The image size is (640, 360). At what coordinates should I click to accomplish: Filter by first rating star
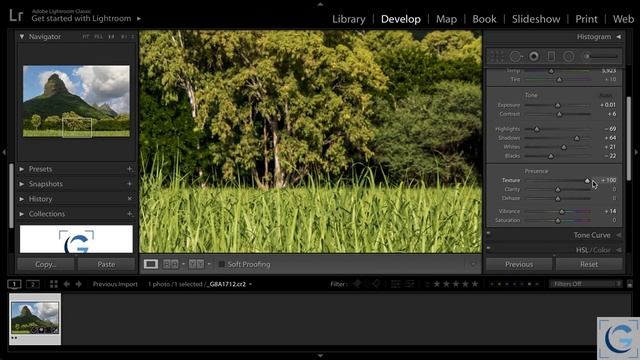pyautogui.click(x=437, y=284)
